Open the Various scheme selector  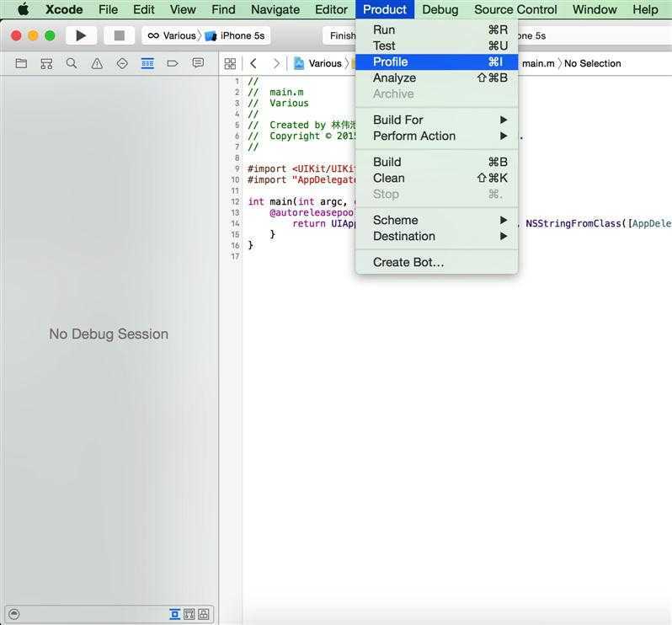[x=172, y=35]
